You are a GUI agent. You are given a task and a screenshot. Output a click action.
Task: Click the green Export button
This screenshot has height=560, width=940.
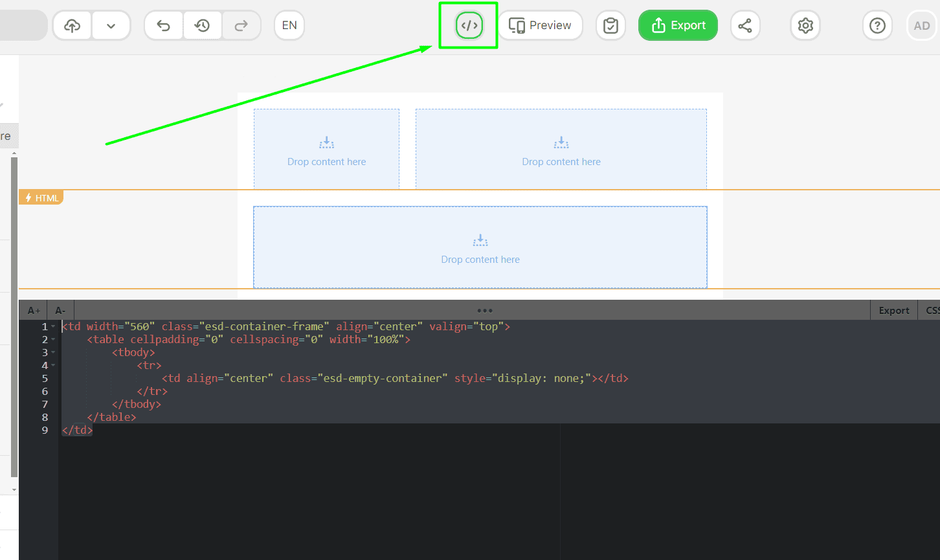tap(678, 25)
